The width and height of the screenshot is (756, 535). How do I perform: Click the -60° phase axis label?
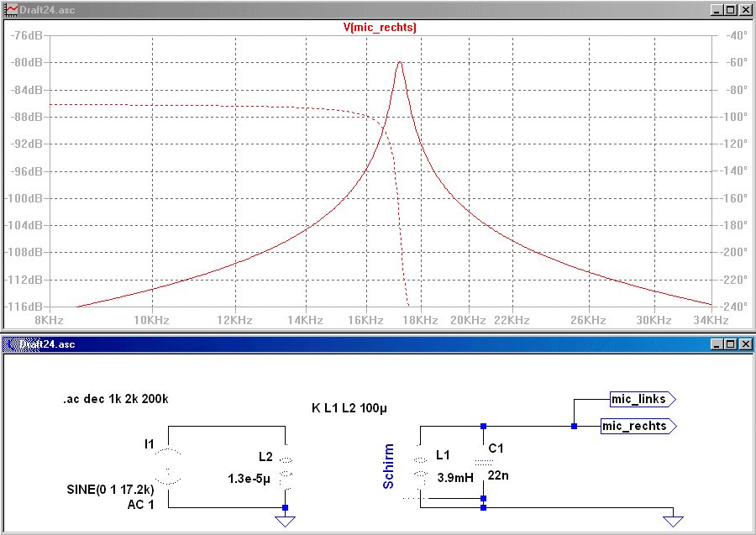pyautogui.click(x=737, y=63)
